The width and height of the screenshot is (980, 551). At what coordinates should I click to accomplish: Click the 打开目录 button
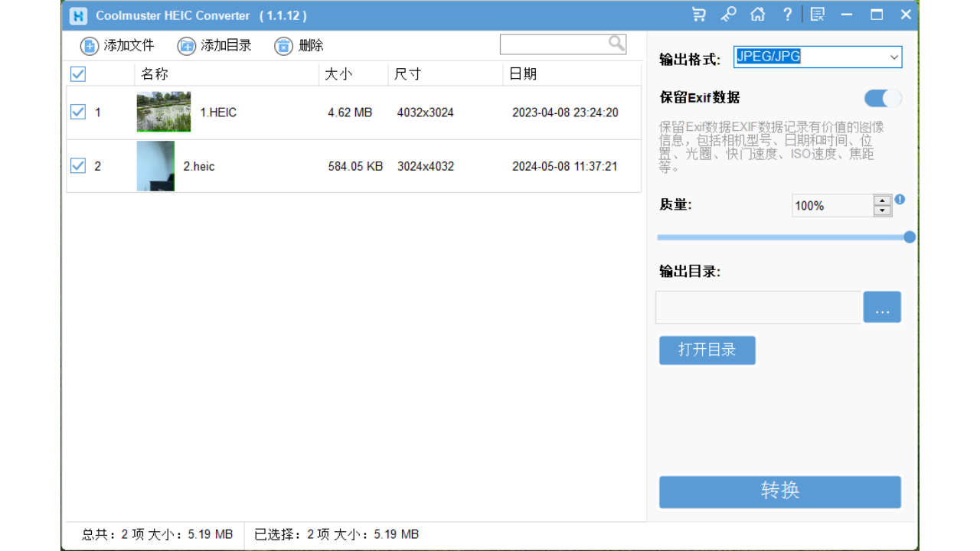click(x=707, y=350)
